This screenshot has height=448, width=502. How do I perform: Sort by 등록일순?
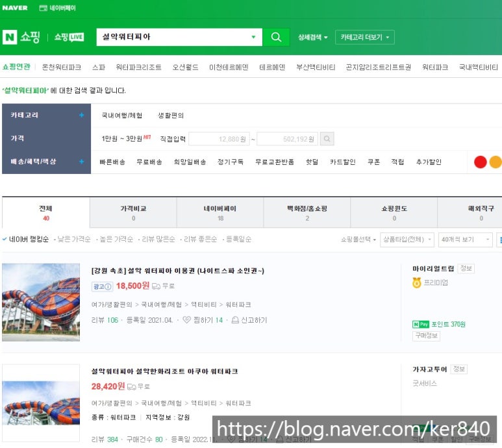click(x=238, y=240)
